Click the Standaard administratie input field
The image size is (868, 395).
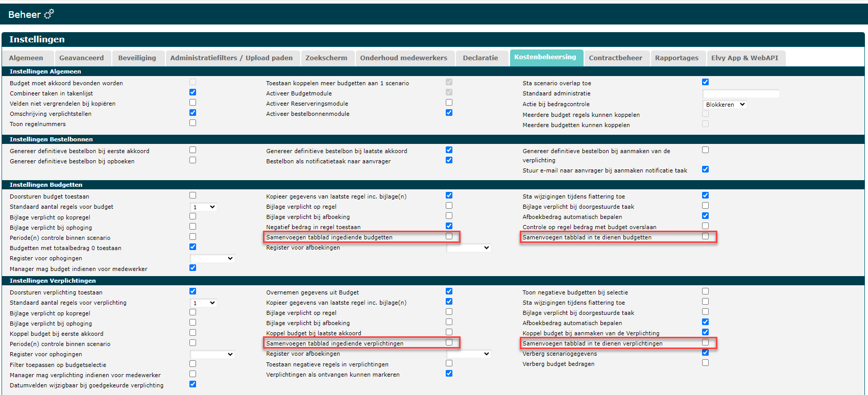click(x=741, y=93)
